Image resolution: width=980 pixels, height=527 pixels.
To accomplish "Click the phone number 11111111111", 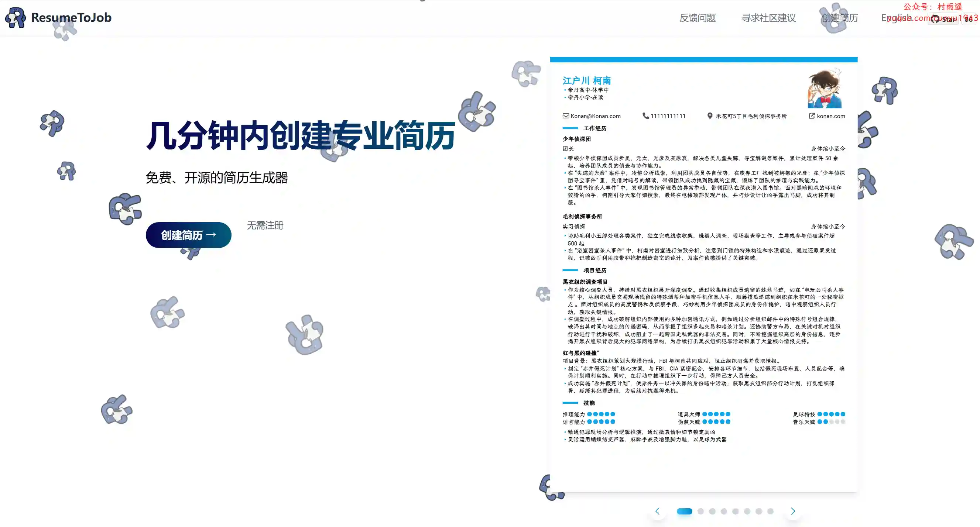I will click(668, 116).
